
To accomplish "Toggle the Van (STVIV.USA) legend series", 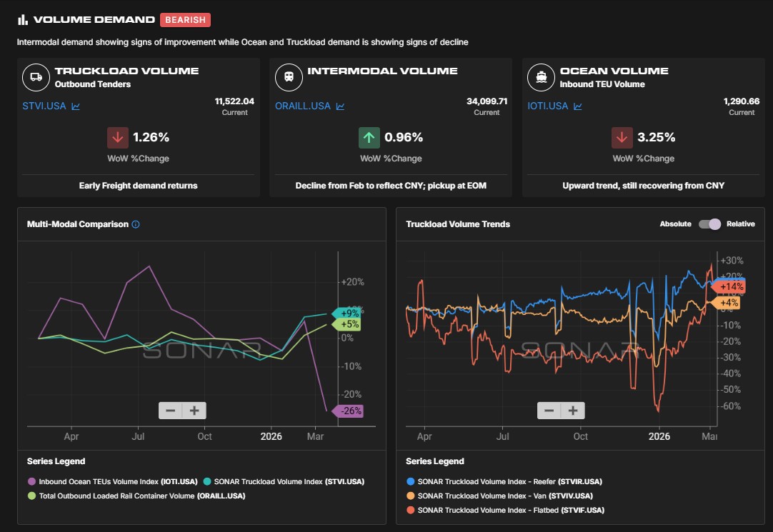I will pyautogui.click(x=499, y=496).
